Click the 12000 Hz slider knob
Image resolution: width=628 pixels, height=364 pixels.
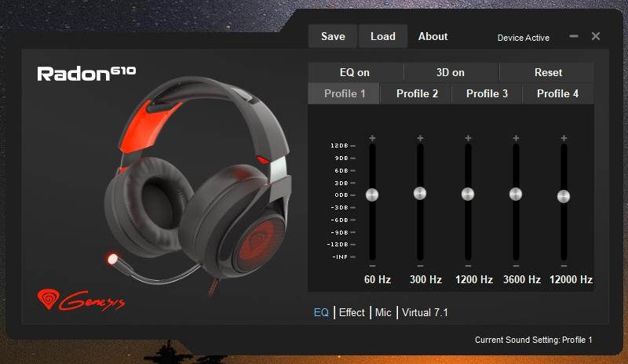click(x=564, y=196)
